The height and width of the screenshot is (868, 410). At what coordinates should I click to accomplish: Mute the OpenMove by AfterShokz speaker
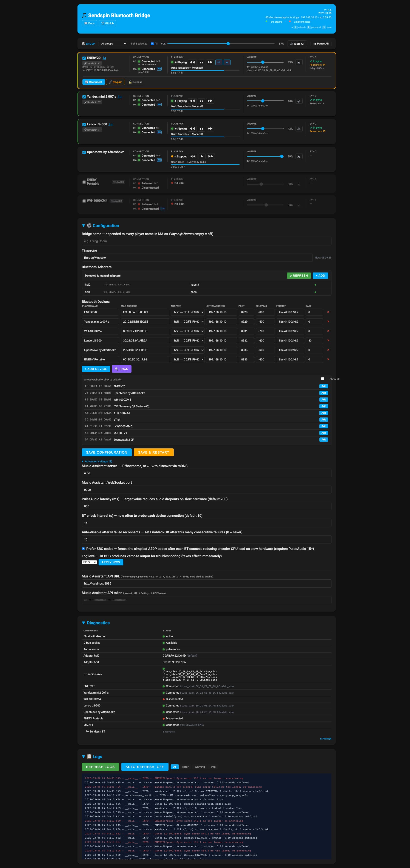299,156
